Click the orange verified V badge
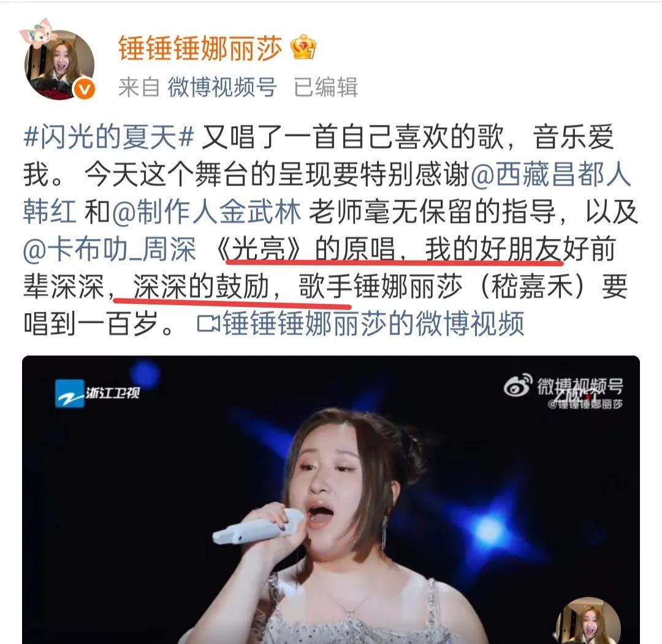 (85, 89)
